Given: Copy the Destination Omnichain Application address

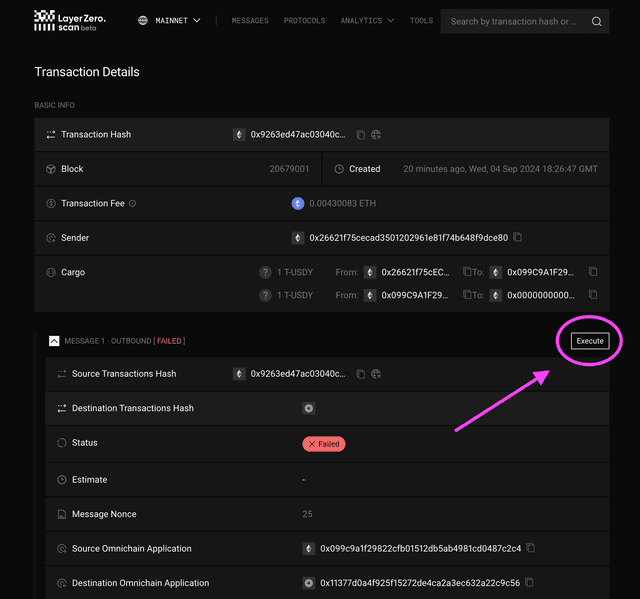Looking at the screenshot, I should click(531, 583).
